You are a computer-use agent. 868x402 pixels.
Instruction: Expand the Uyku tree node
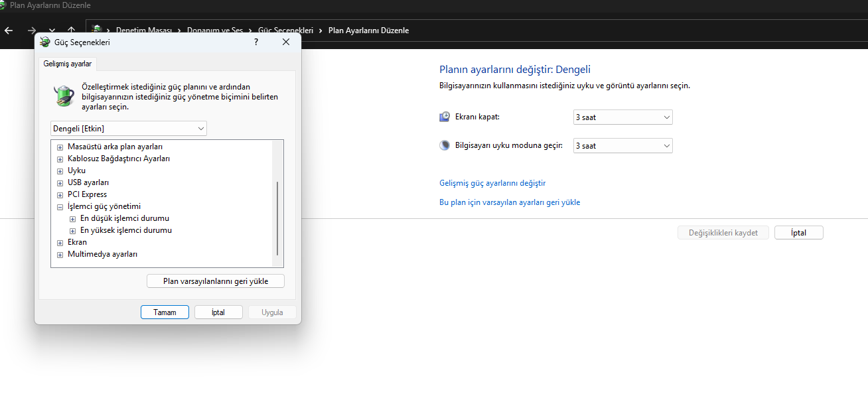pos(60,171)
